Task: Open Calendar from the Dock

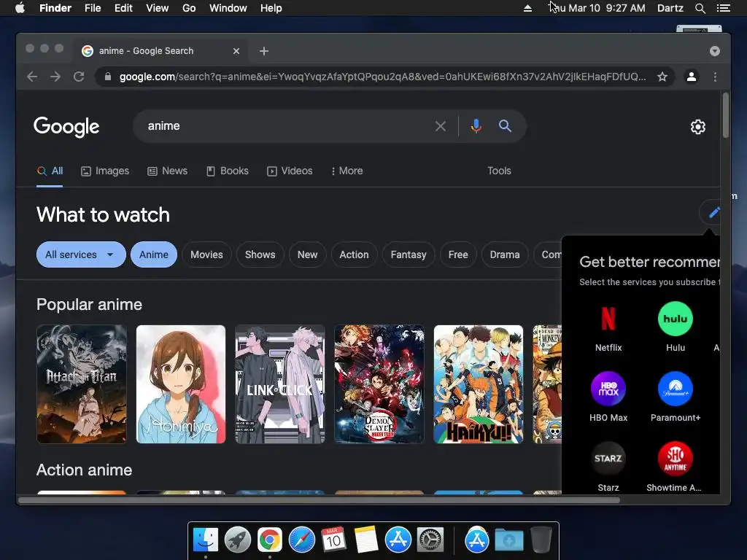Action: (333, 540)
